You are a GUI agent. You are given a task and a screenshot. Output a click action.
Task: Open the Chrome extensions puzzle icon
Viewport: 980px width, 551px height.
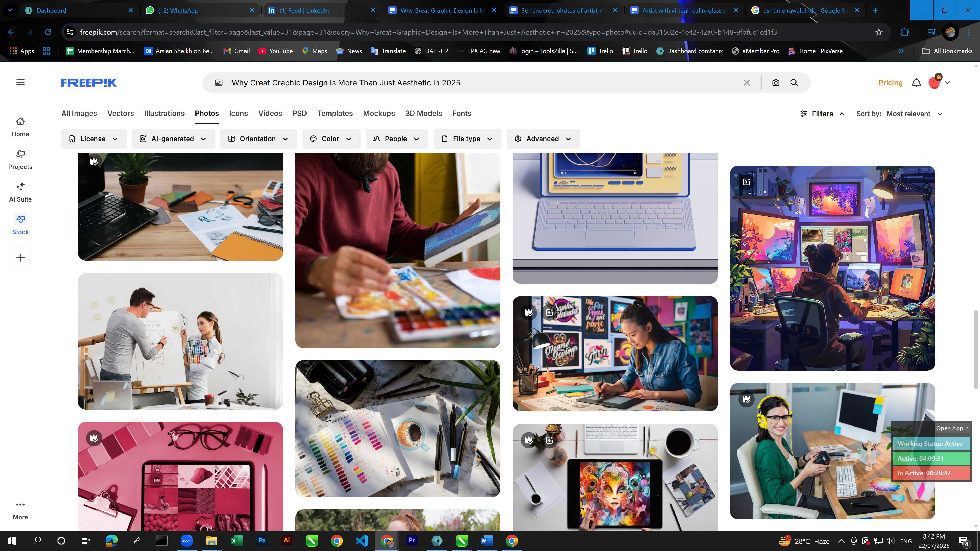tap(905, 32)
